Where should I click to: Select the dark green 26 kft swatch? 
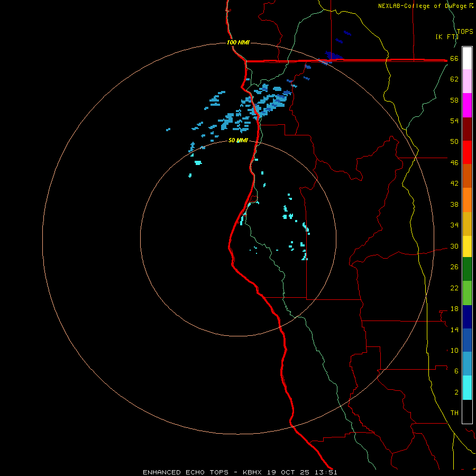click(x=467, y=269)
